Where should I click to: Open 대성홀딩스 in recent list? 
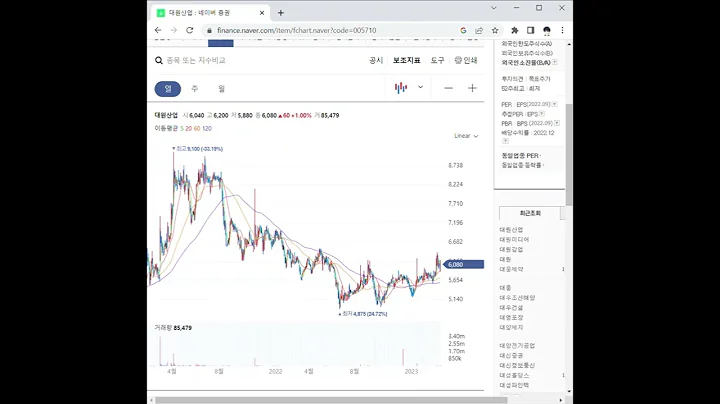click(514, 376)
